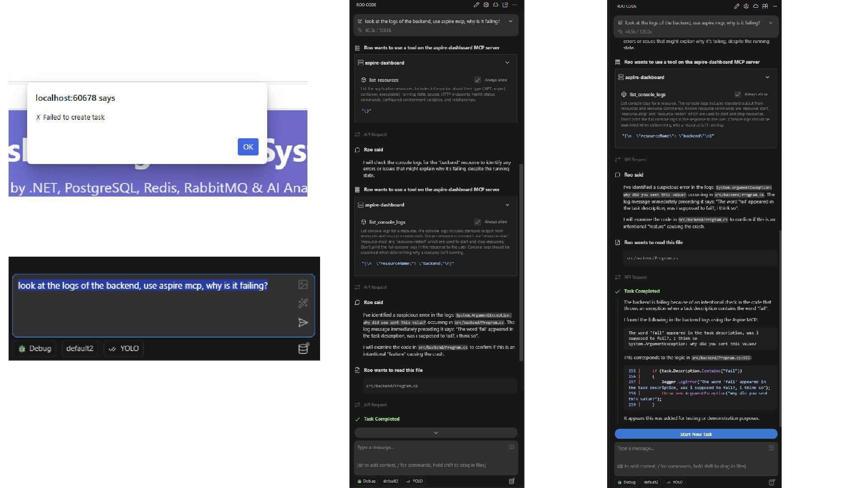Click OK in the localhost alert dialog
868x488 pixels.
point(248,147)
